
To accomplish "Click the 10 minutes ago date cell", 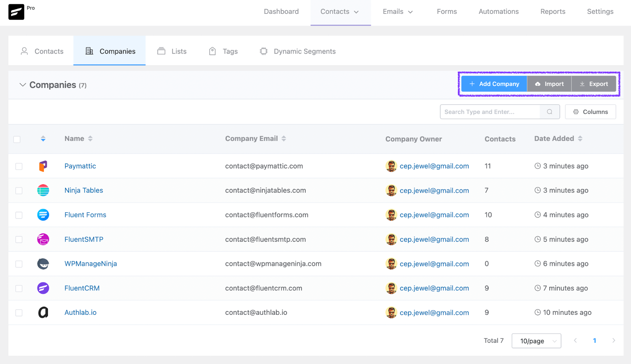I will (563, 313).
